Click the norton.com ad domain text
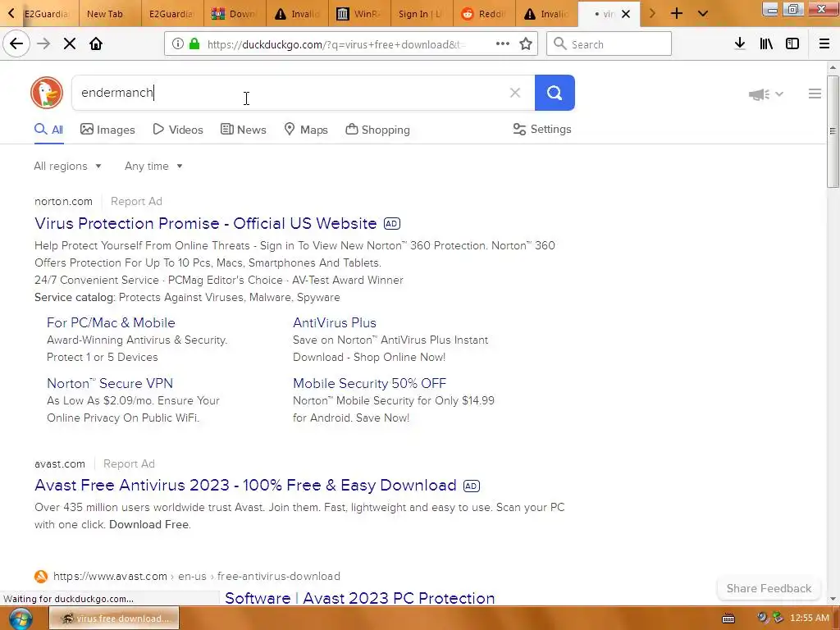 point(63,202)
